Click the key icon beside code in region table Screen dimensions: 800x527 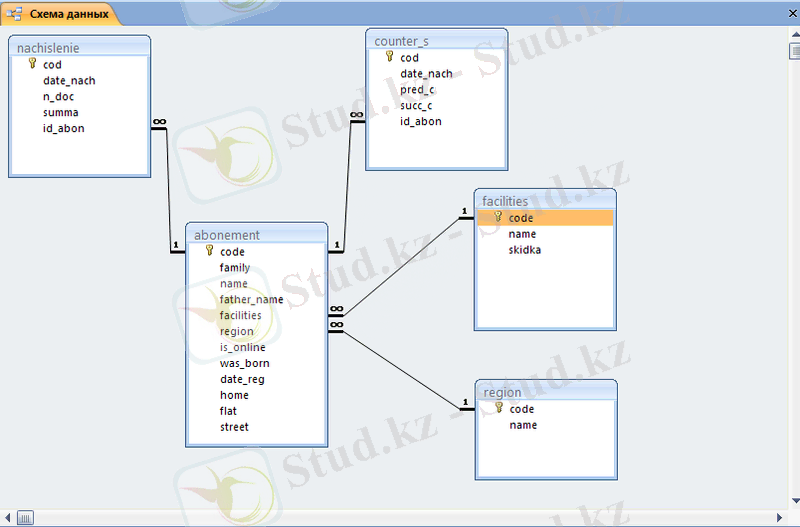coord(499,408)
